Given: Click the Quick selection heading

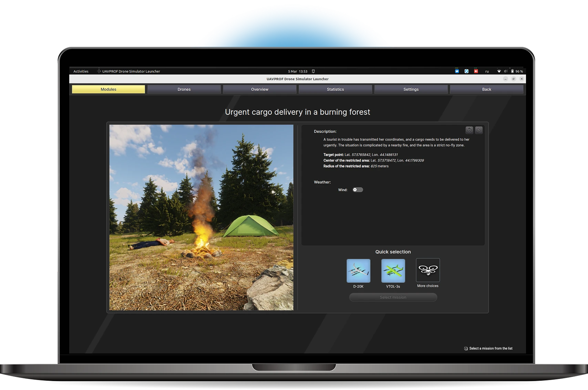Looking at the screenshot, I should (x=393, y=252).
